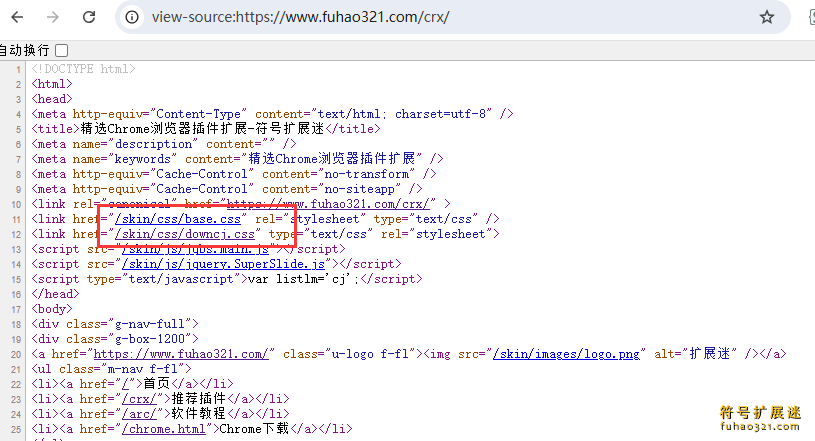Click the <body> tag line
The width and height of the screenshot is (815, 441).
coord(51,309)
